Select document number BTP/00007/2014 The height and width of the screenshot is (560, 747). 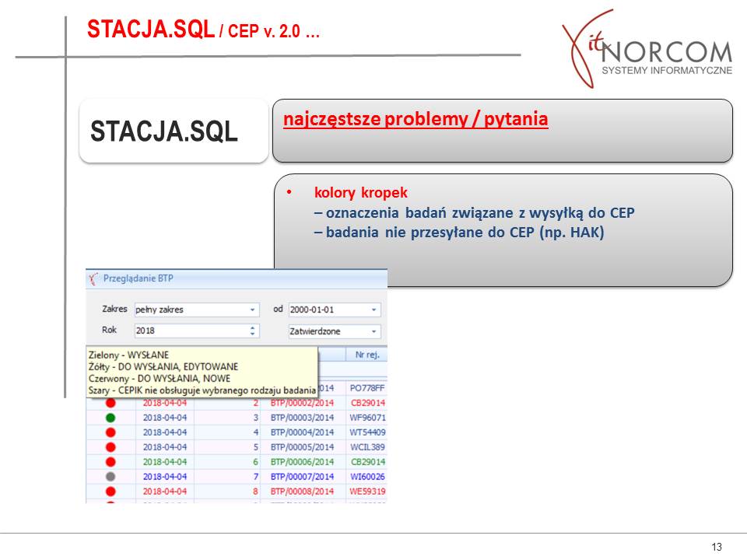point(302,477)
